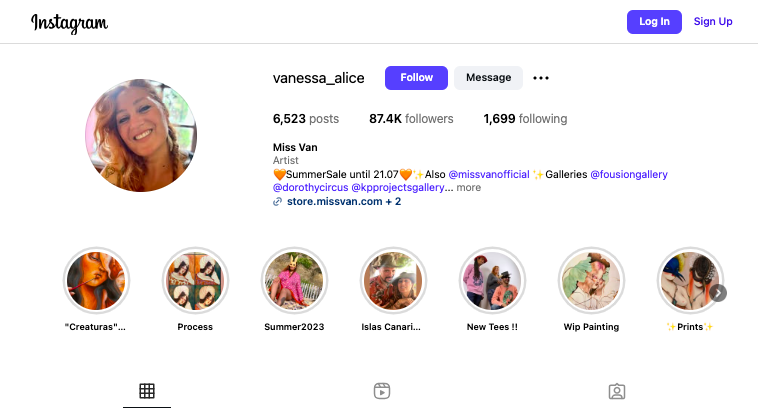
Task: Click the Instagram logo
Action: click(x=70, y=23)
